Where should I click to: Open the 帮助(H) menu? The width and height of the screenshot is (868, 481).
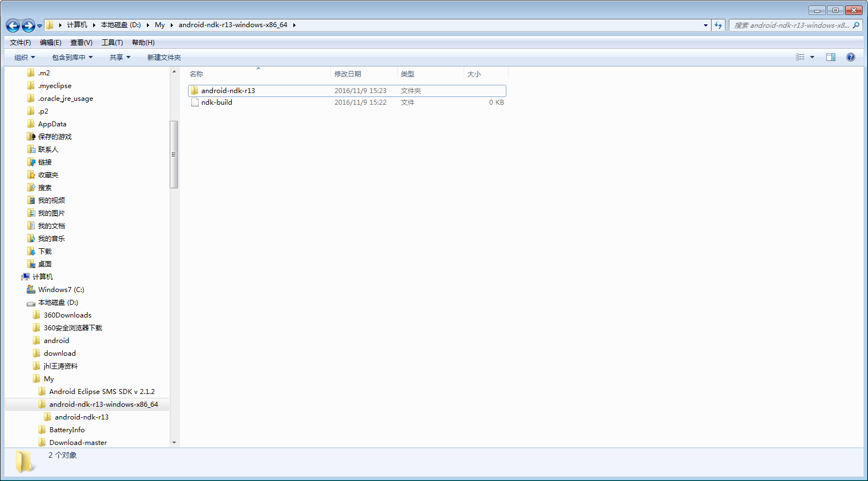tap(144, 43)
